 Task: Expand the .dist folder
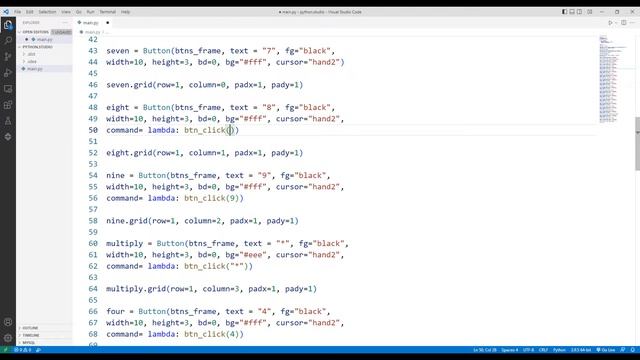pos(31,54)
